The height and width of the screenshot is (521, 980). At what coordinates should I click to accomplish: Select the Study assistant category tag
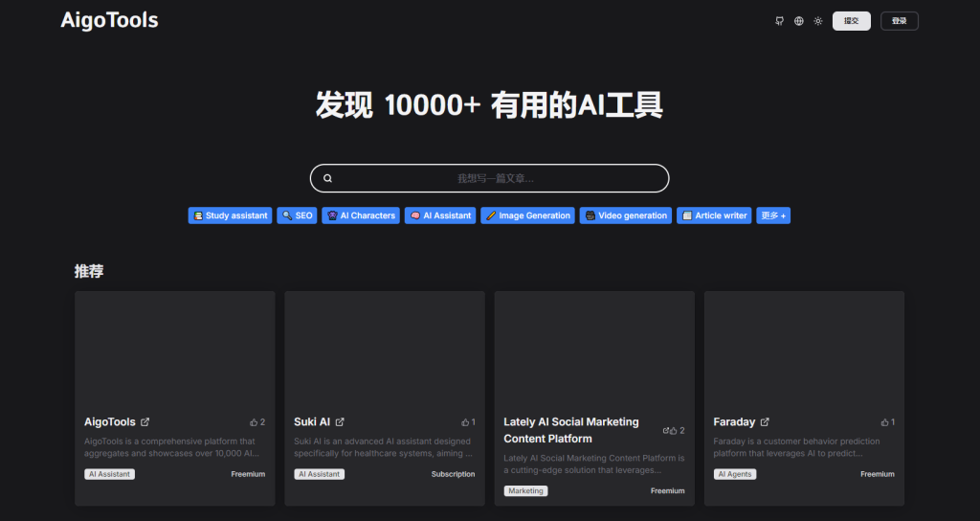(230, 215)
